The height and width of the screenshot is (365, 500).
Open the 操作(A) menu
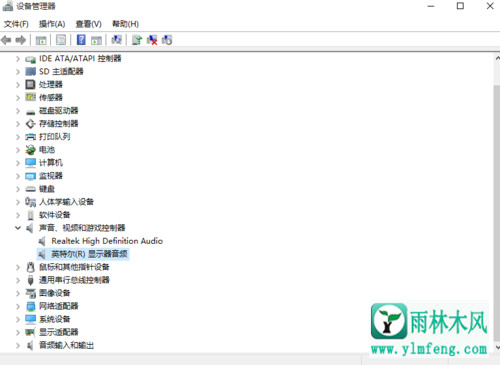click(x=52, y=24)
